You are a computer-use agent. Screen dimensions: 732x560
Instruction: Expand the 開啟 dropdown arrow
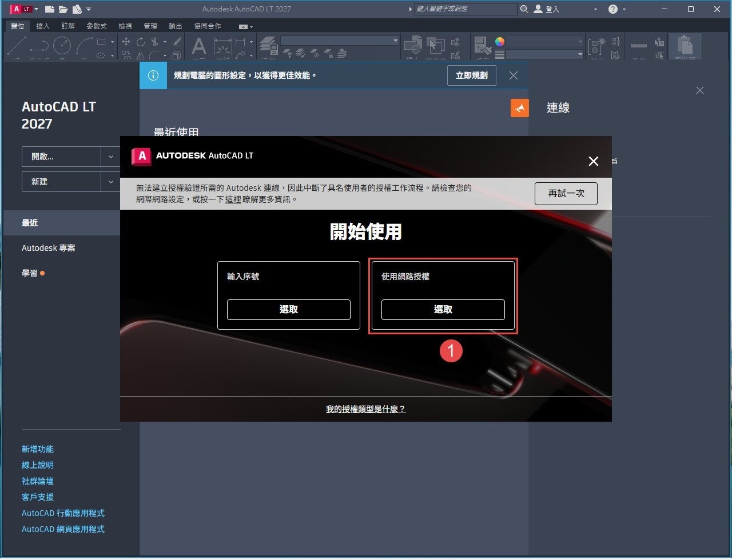click(110, 157)
